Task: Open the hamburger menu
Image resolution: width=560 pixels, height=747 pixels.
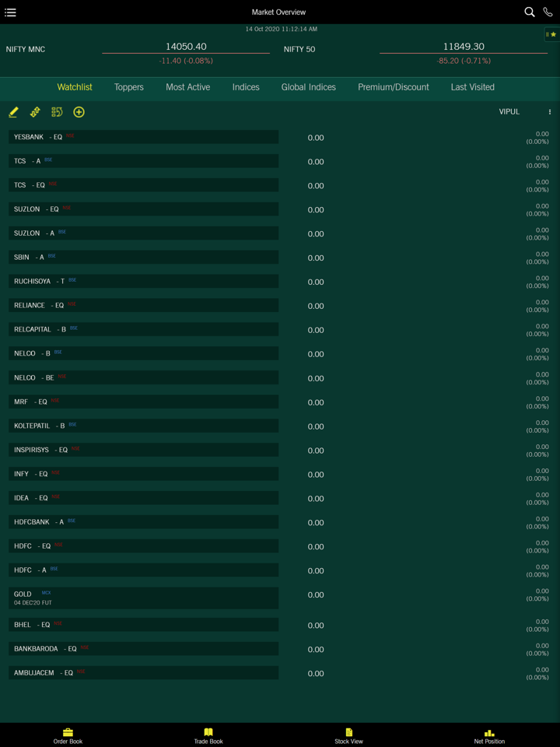Action: pos(11,12)
